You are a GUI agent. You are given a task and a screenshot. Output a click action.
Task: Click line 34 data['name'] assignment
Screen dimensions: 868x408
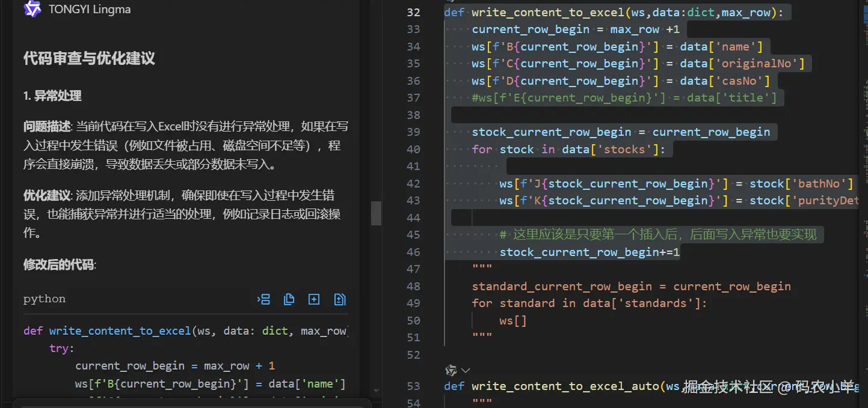click(617, 46)
